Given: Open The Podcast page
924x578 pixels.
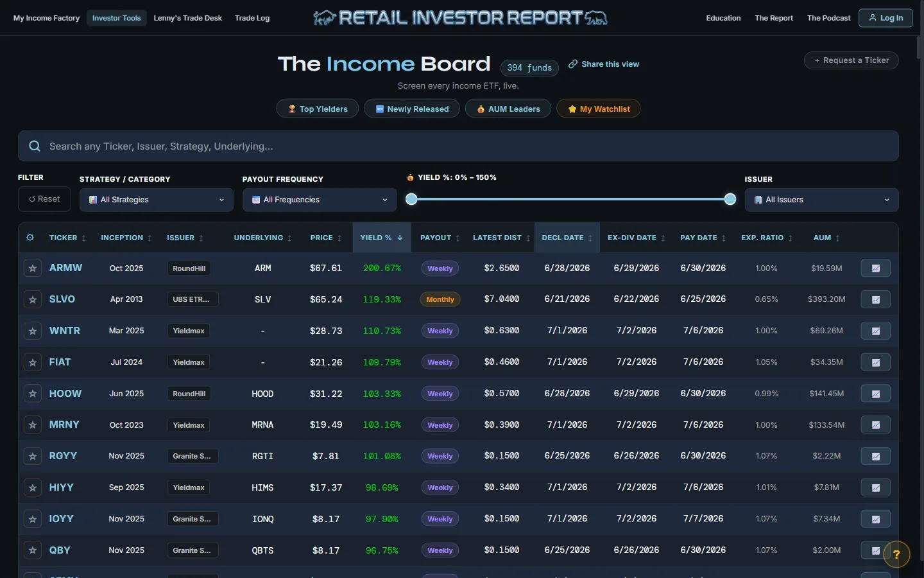Looking at the screenshot, I should pos(828,18).
